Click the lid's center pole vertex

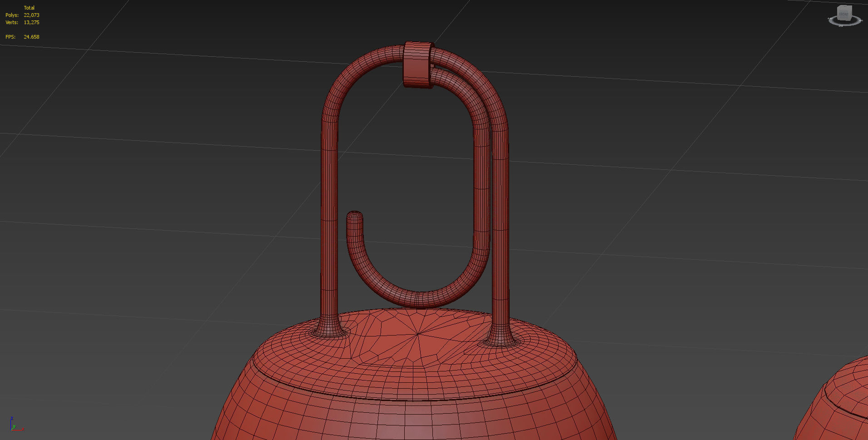pyautogui.click(x=418, y=334)
